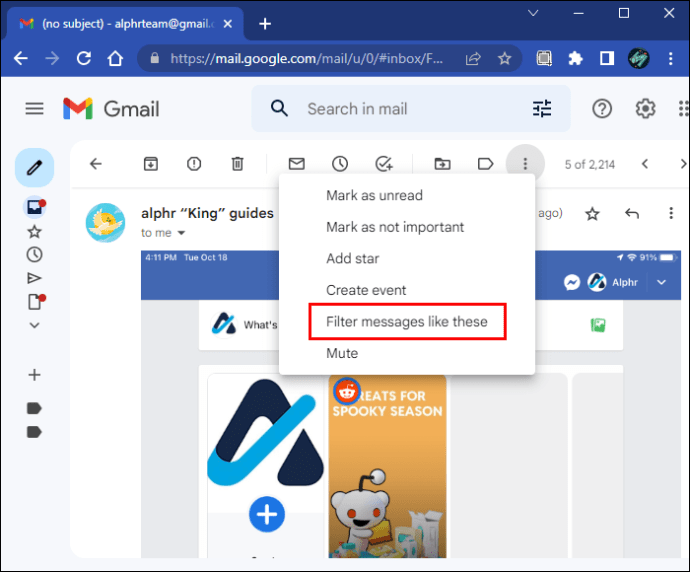Click sender avatar picture

105,223
